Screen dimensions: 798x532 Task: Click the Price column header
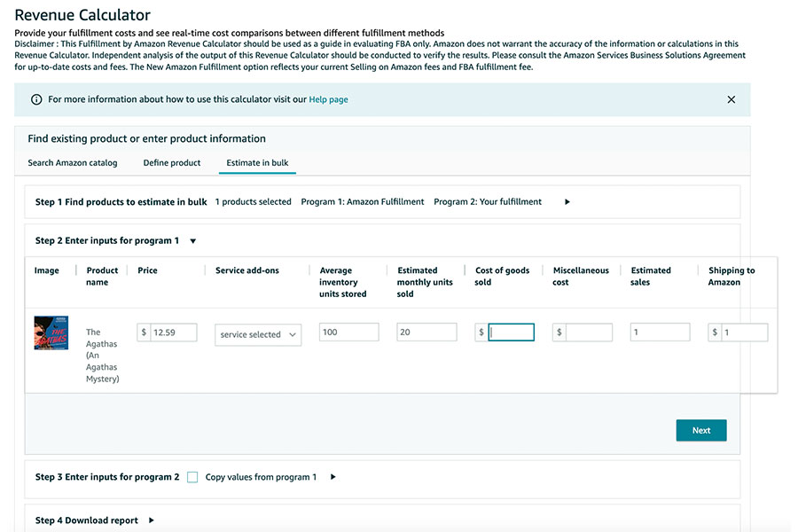(x=147, y=270)
